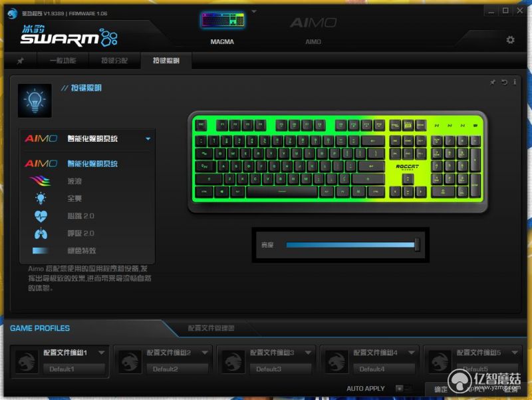Click the profile slot 4 ROCCAT icon
532x400 pixels.
click(x=336, y=362)
